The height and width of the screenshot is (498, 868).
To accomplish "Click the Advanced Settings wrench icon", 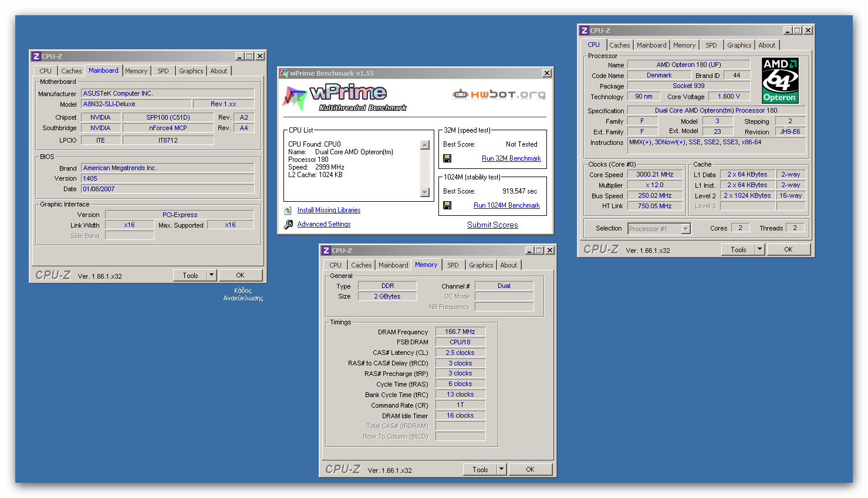I will tap(288, 224).
